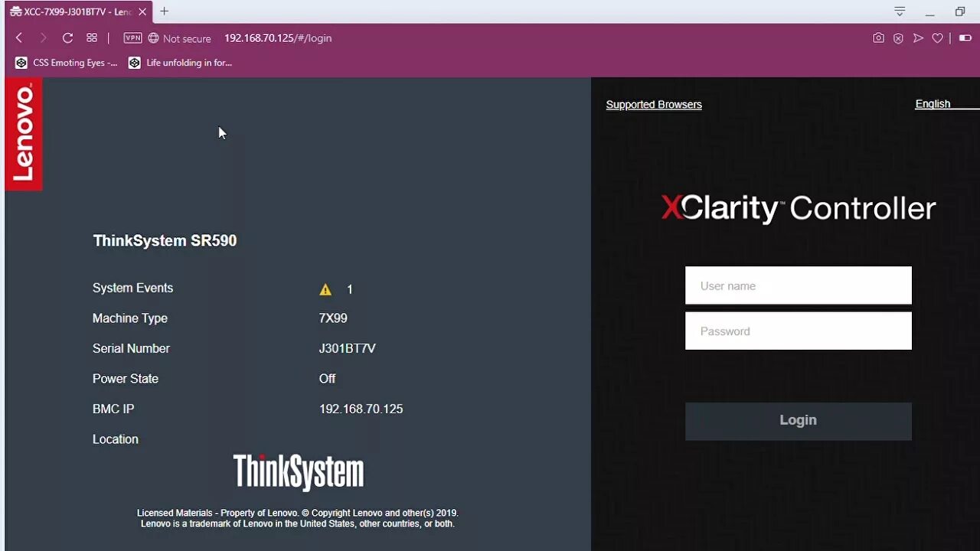Open the Supported Browsers link
The height and width of the screenshot is (551, 980).
[654, 105]
